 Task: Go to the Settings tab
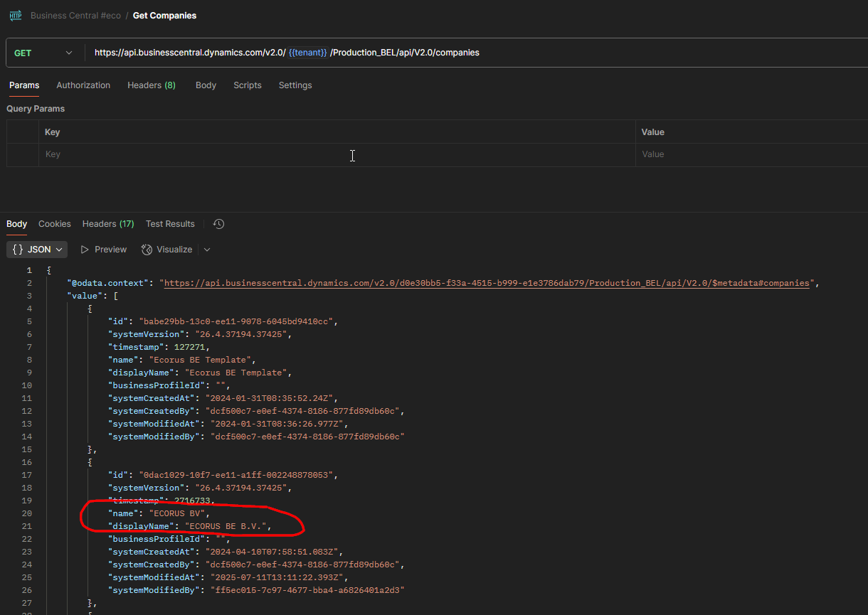coord(295,85)
